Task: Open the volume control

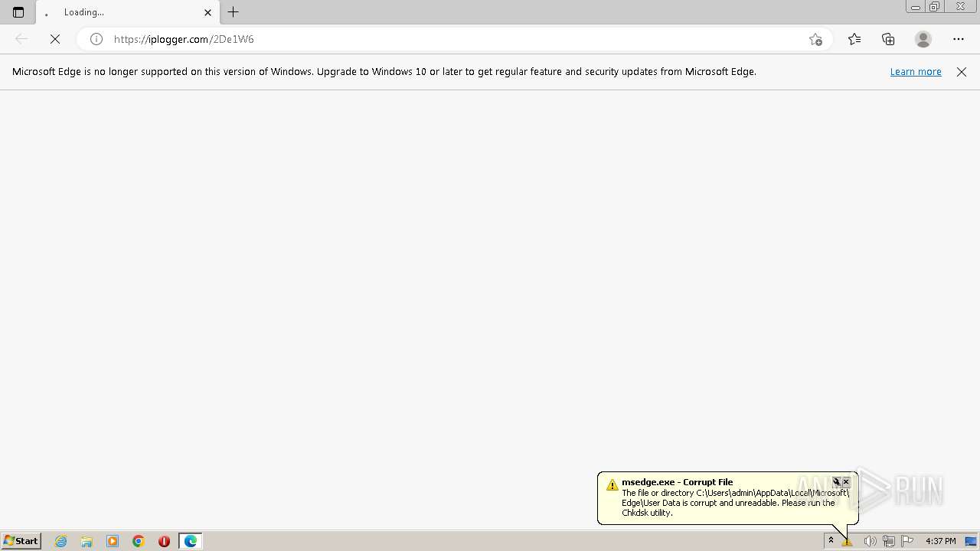Action: [870, 541]
